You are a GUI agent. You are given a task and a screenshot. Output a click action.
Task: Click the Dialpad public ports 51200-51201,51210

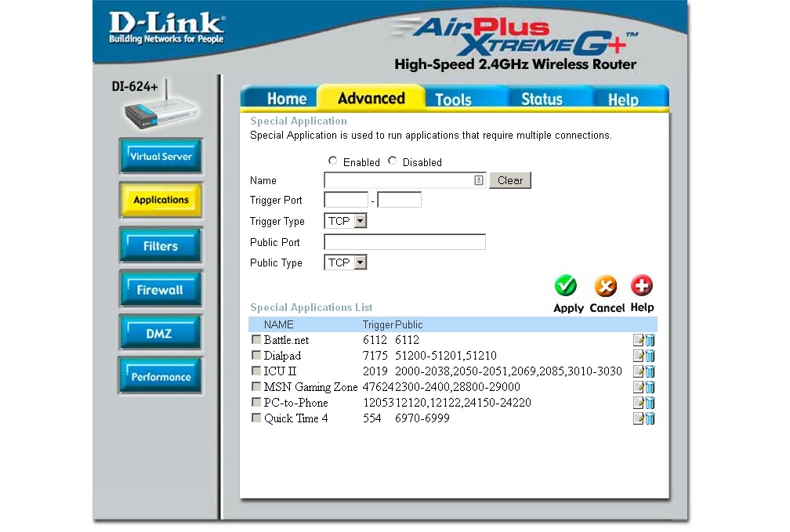click(445, 356)
